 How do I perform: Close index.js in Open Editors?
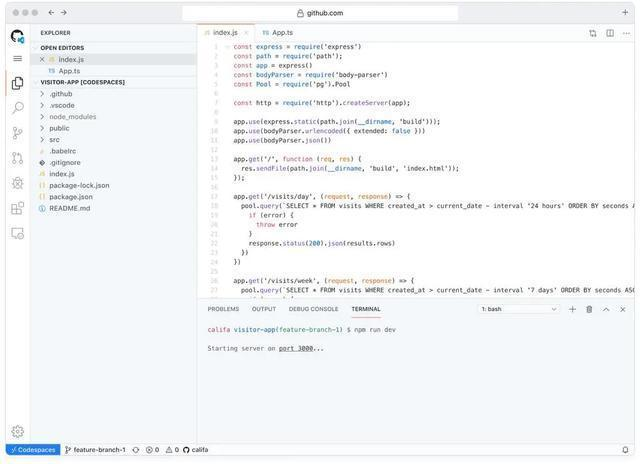coord(42,60)
